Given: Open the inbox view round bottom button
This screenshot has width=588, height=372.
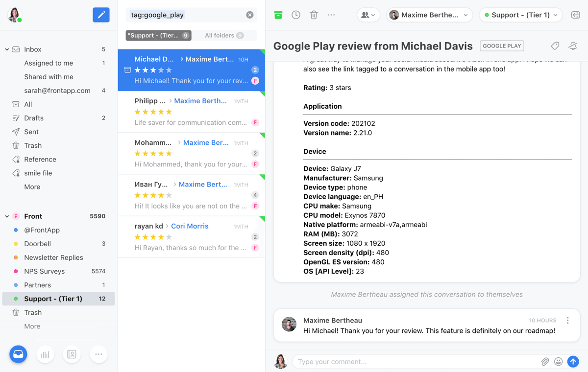Looking at the screenshot, I should (x=19, y=354).
